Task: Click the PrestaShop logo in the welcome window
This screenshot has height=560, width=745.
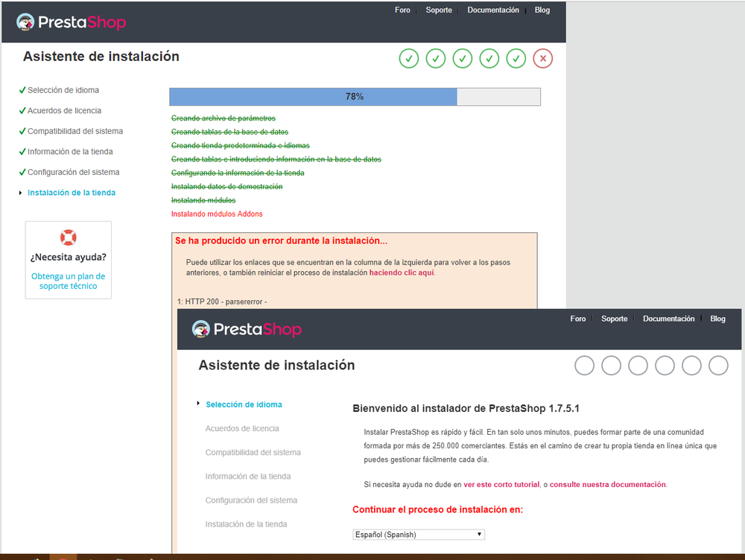Action: (x=247, y=328)
